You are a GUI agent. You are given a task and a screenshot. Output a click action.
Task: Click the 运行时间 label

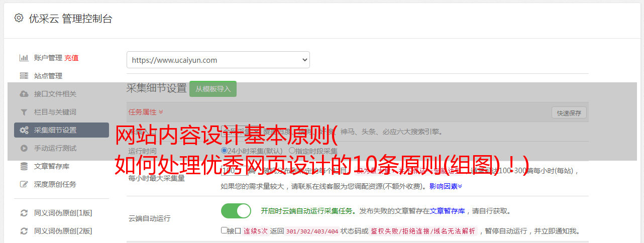(142, 151)
